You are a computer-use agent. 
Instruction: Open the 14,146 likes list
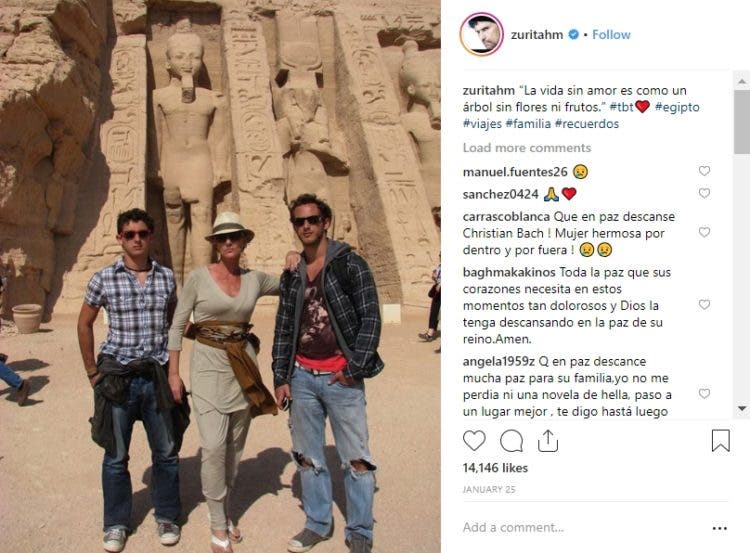pyautogui.click(x=495, y=468)
